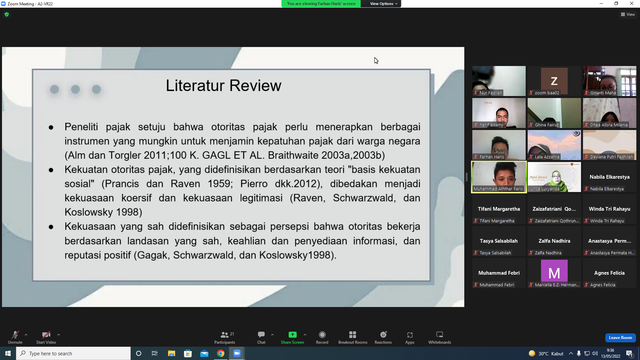Expand share screen options caret
This screenshot has height=360, width=640.
(305, 335)
